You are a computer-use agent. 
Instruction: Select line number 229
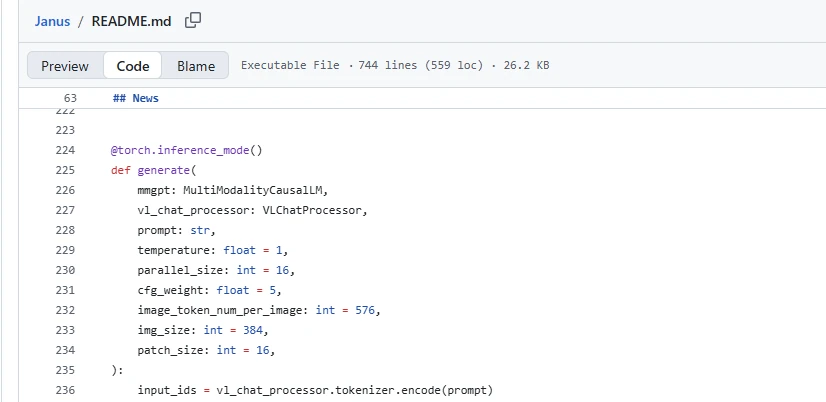coord(65,250)
